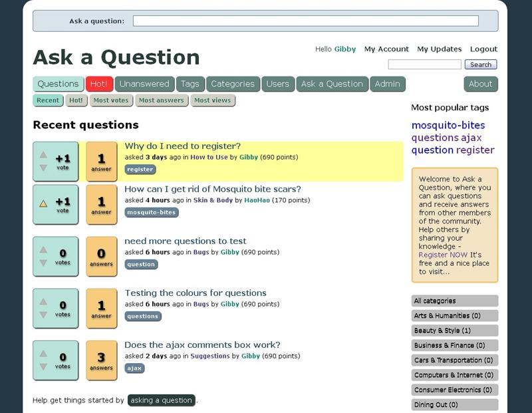Open the Admin section
The width and height of the screenshot is (532, 413).
(x=387, y=84)
